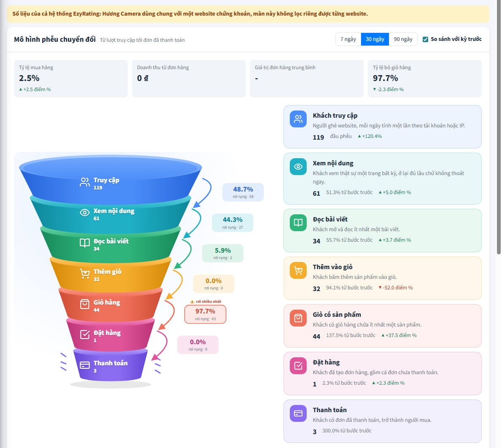Click the Đặt hàng checkmark card icon
Image resolution: width=502 pixels, height=448 pixels.
(x=298, y=366)
